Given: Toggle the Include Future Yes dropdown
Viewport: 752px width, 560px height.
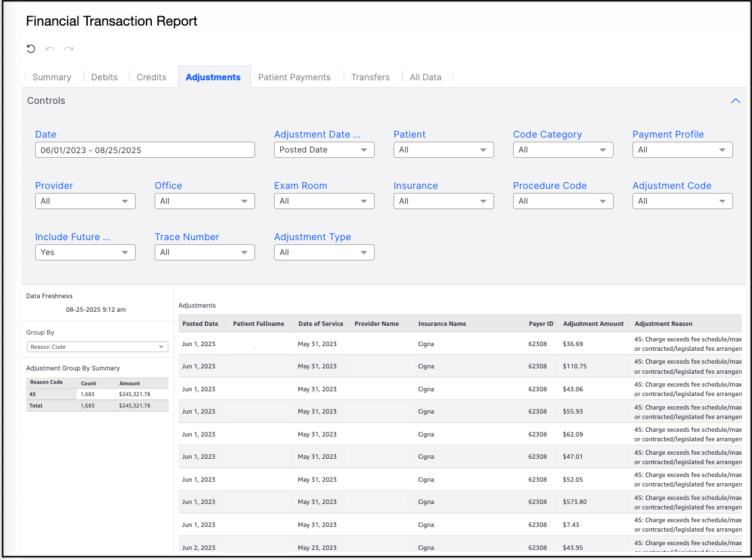Looking at the screenshot, I should coord(85,252).
